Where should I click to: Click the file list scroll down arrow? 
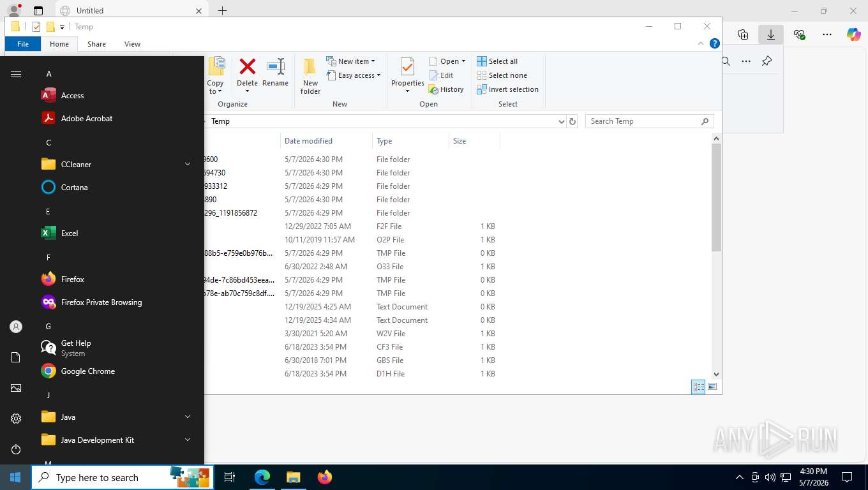tap(716, 375)
